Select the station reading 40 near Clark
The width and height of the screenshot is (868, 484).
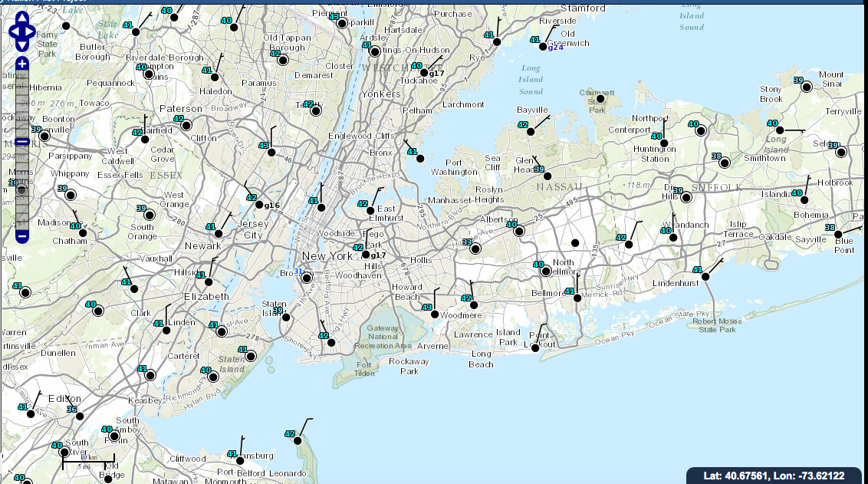(x=98, y=311)
